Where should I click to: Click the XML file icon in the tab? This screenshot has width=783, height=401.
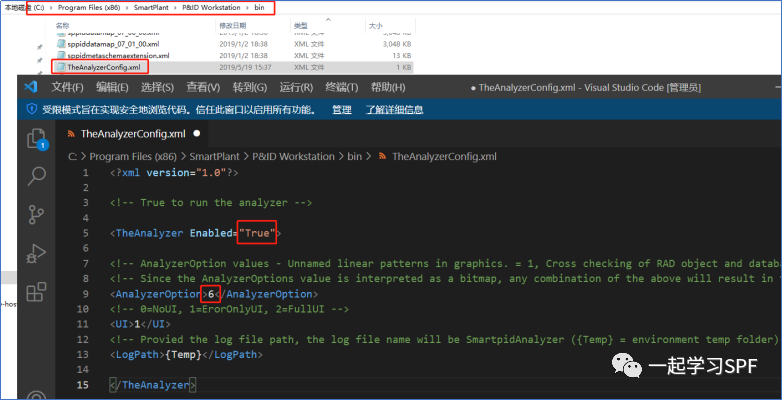coord(71,134)
